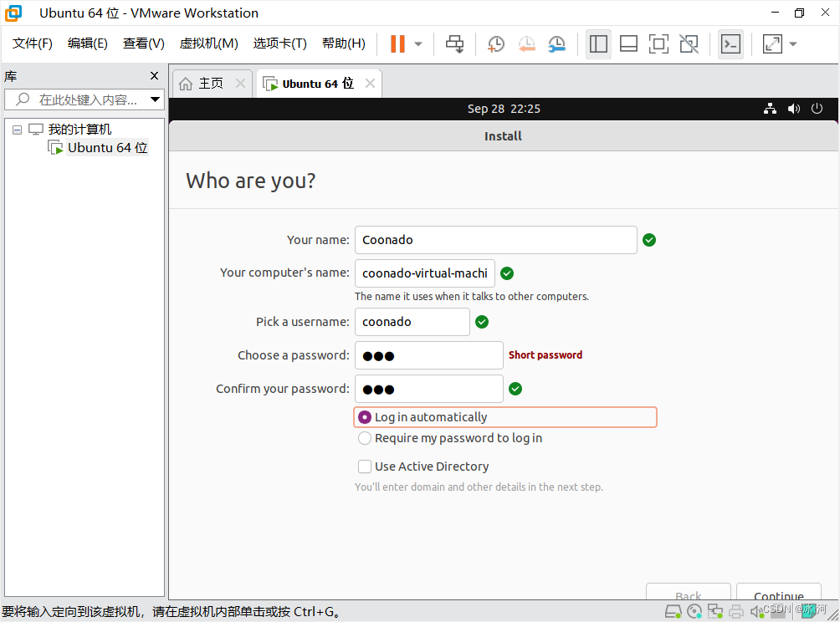Close the 主页 tab
Screen dimensions: 840x622
tap(240, 83)
